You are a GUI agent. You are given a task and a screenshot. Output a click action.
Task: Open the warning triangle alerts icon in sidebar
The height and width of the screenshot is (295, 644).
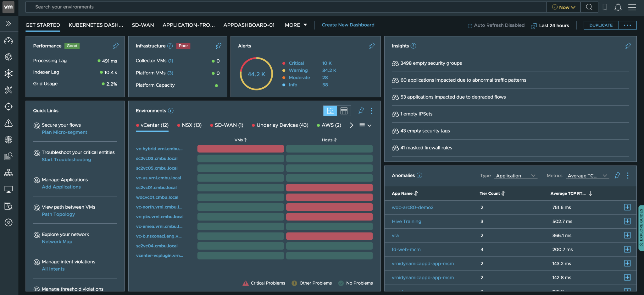click(8, 123)
